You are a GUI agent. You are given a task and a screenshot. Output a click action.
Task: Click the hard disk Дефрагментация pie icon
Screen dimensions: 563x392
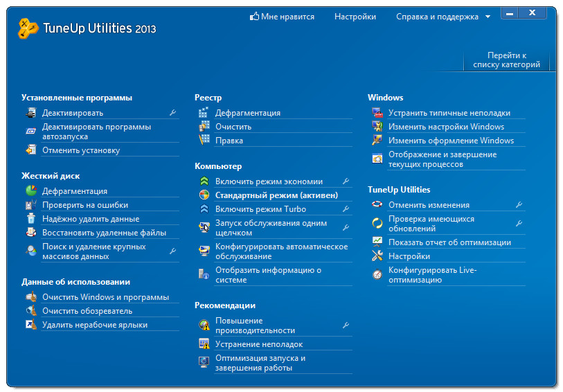(x=30, y=191)
